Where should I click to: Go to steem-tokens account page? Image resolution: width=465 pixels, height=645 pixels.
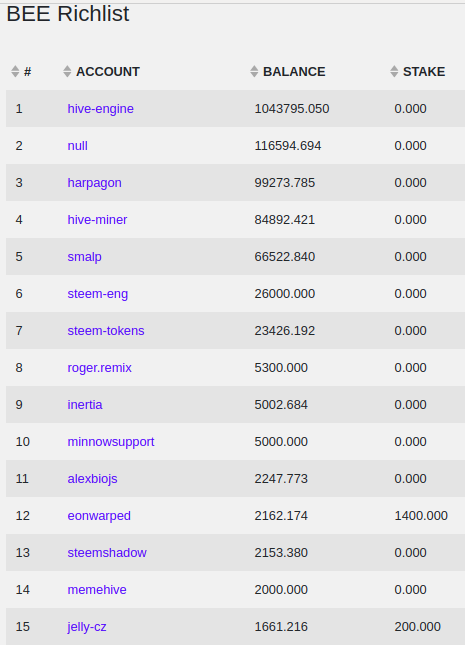[106, 331]
